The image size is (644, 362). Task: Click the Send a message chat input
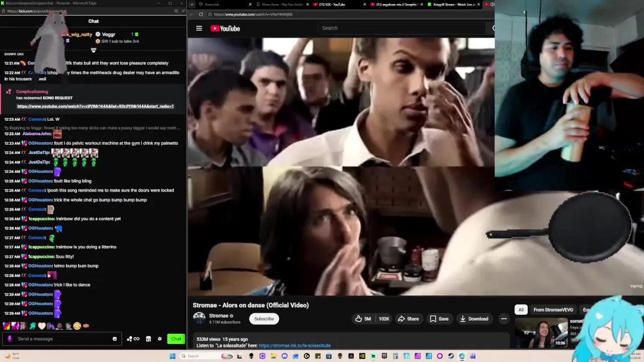tap(63, 339)
